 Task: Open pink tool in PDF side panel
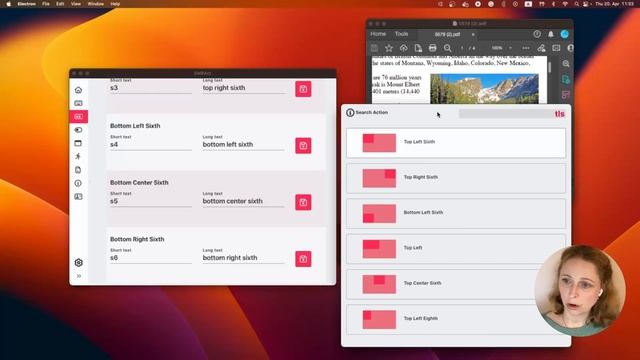tap(566, 95)
